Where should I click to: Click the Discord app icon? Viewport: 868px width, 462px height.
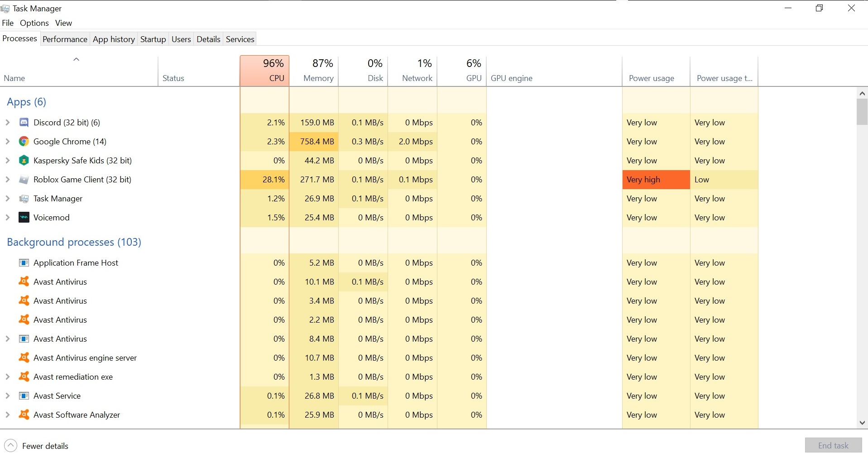click(x=24, y=123)
